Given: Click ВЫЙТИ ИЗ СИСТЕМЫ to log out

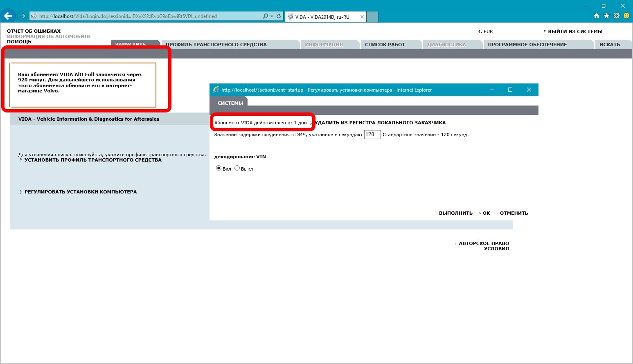Looking at the screenshot, I should click(575, 31).
